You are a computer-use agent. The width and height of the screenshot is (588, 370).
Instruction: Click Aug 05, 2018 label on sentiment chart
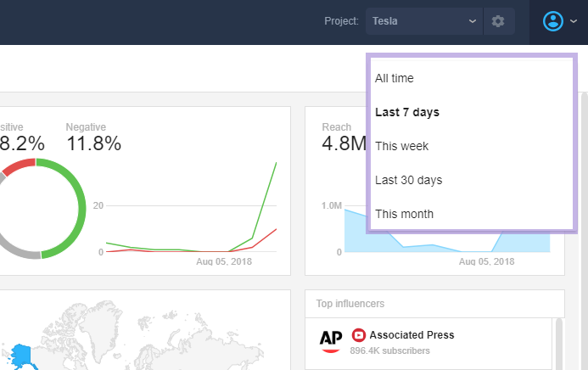[x=224, y=261]
